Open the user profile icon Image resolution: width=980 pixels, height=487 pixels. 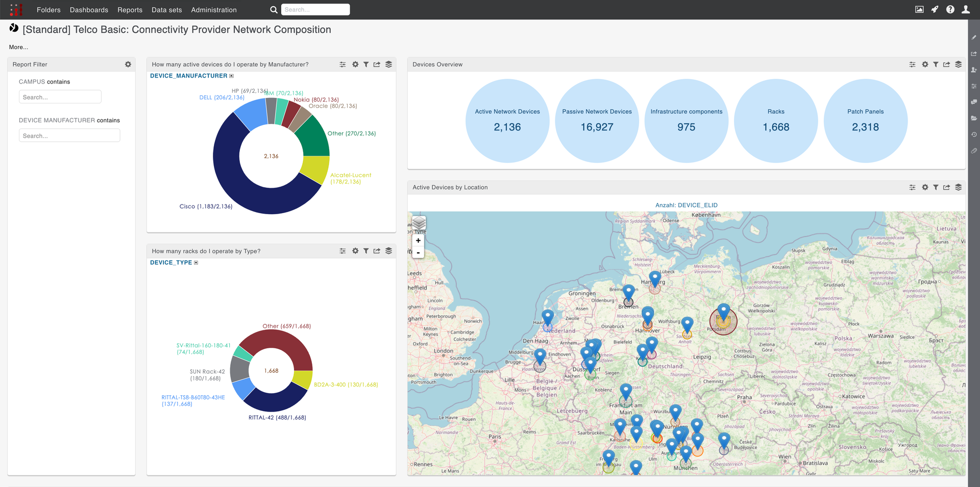(965, 9)
